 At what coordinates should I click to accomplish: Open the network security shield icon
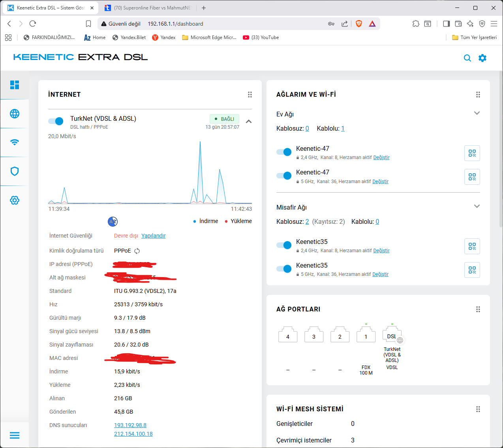[15, 171]
